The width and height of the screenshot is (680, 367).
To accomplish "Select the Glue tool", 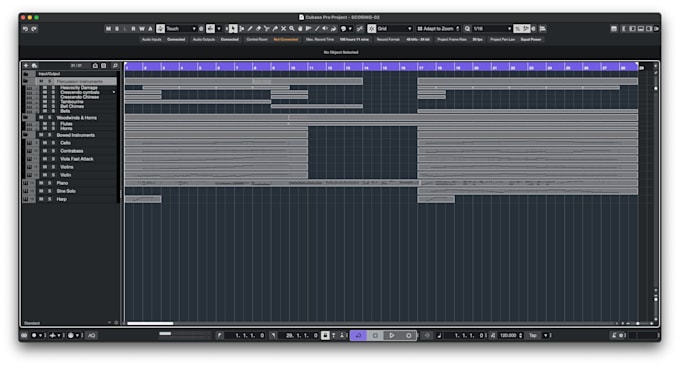I will pos(275,29).
